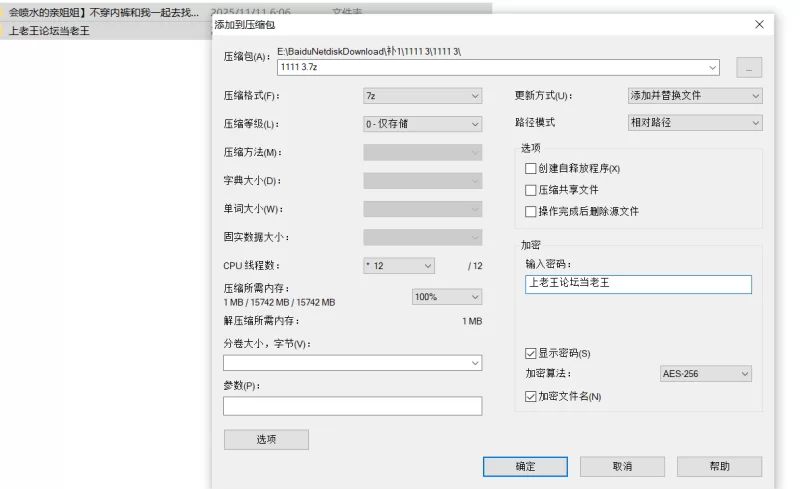Viewport: 800px width, 489px height.
Task: Open the update mode dropdown
Action: coord(694,96)
